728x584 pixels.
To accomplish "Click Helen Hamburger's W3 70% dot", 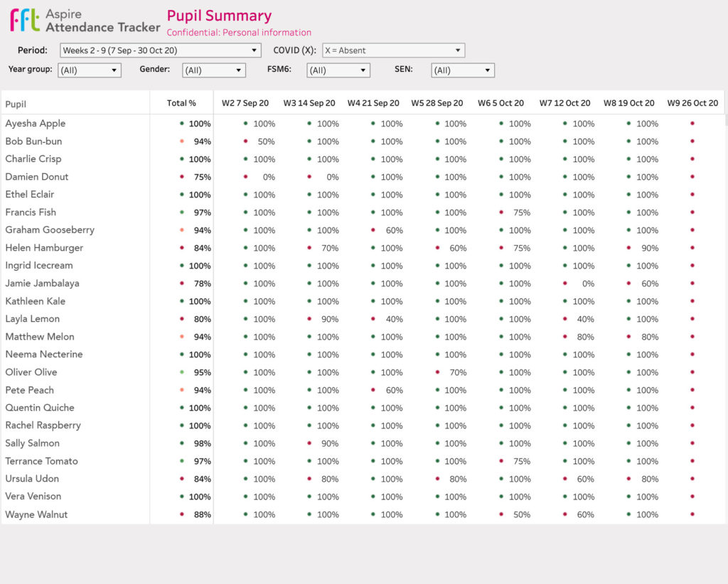I will (x=309, y=248).
